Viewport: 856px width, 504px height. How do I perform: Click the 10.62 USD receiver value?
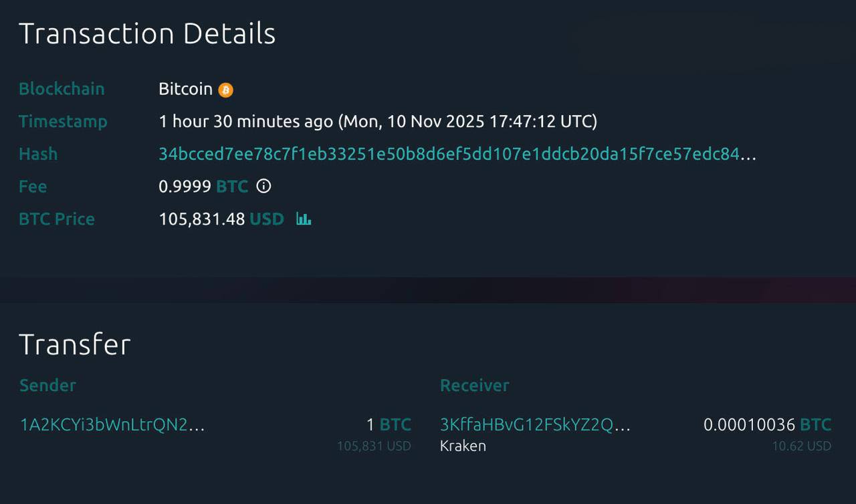(801, 446)
